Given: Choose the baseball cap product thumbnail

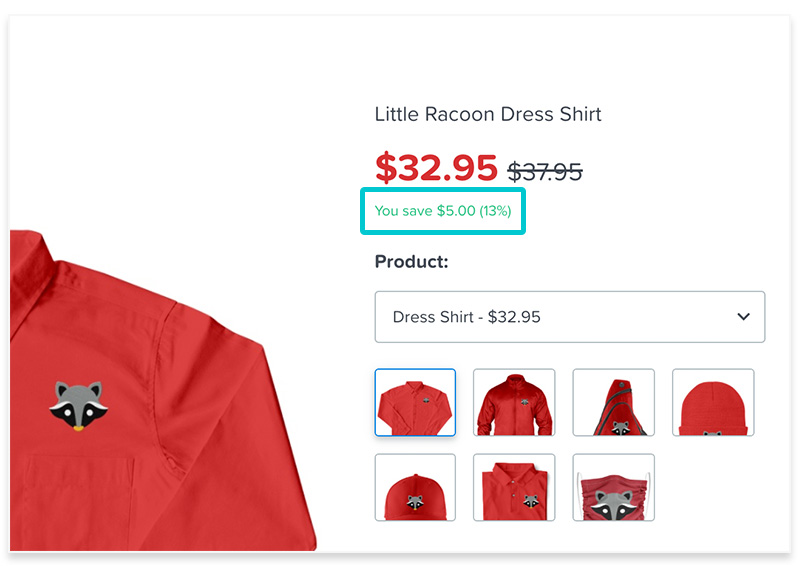Looking at the screenshot, I should (415, 487).
